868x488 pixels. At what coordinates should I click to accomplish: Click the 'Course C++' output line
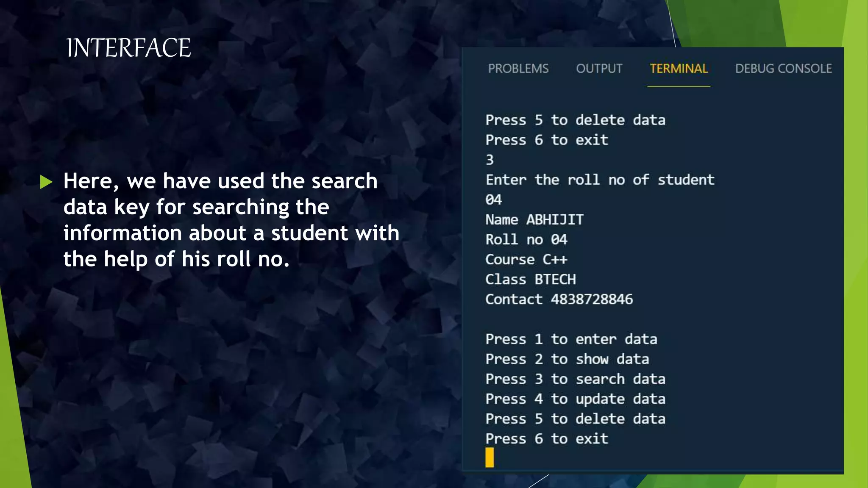click(526, 259)
